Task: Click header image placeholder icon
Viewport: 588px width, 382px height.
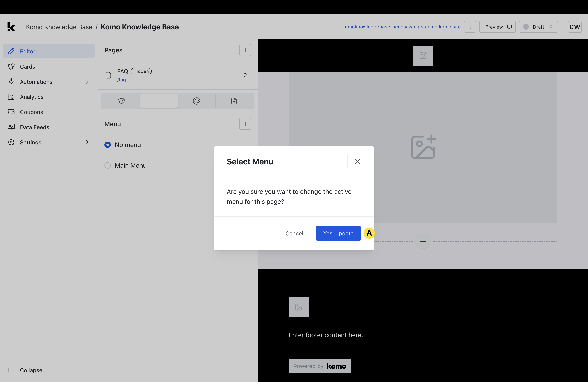Action: [423, 56]
